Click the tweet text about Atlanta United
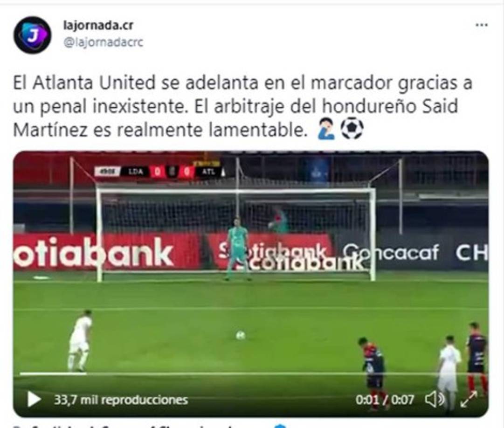 (243, 106)
